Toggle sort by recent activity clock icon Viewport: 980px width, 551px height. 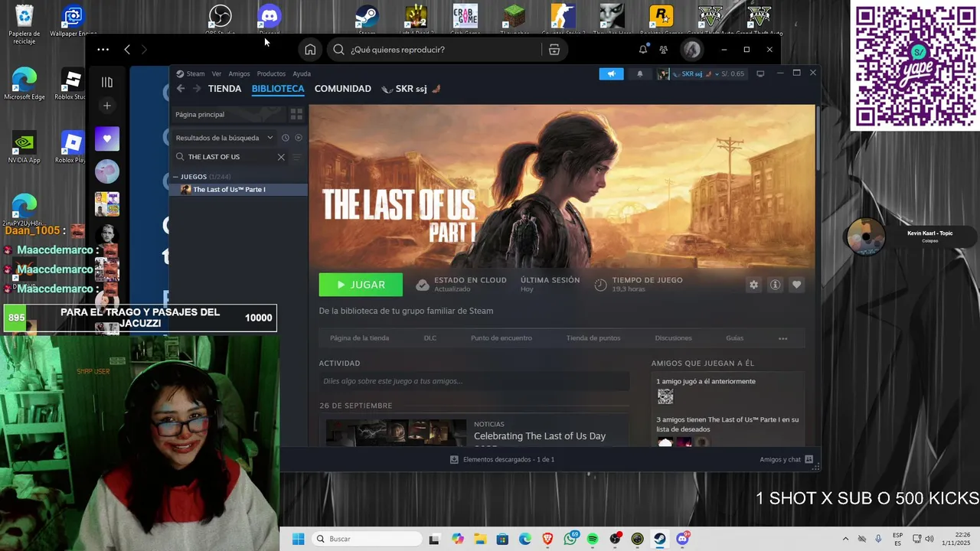[285, 138]
